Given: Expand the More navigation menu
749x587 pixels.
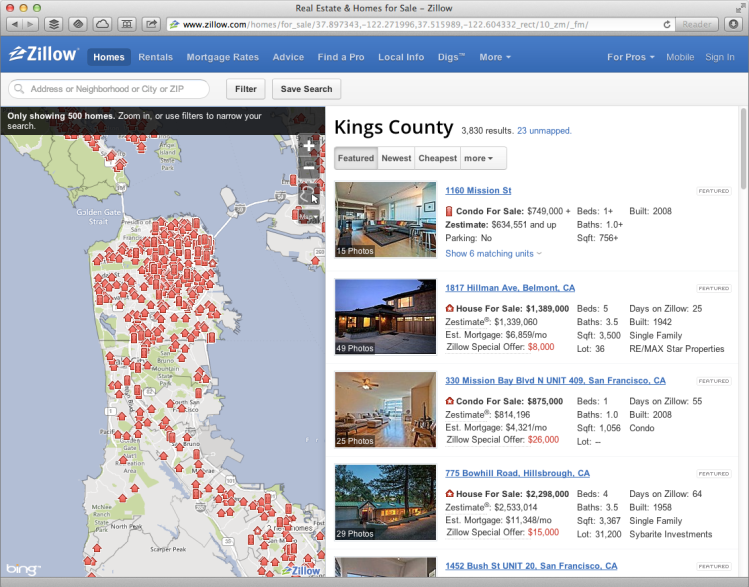Looking at the screenshot, I should 495,57.
